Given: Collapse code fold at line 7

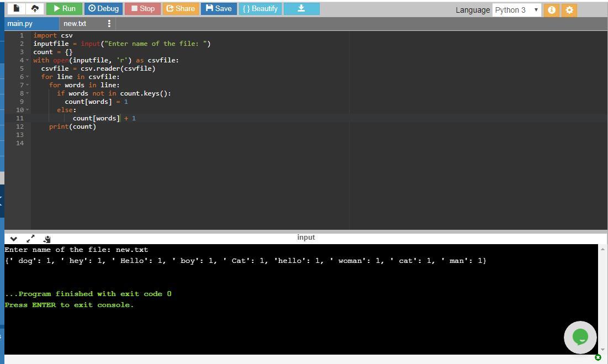Looking at the screenshot, I should [27, 85].
